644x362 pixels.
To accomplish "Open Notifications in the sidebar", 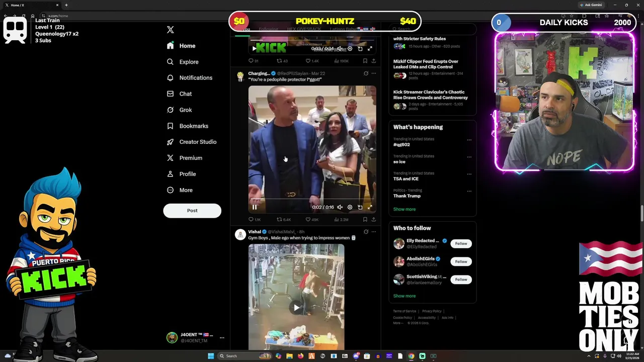I will [189, 78].
